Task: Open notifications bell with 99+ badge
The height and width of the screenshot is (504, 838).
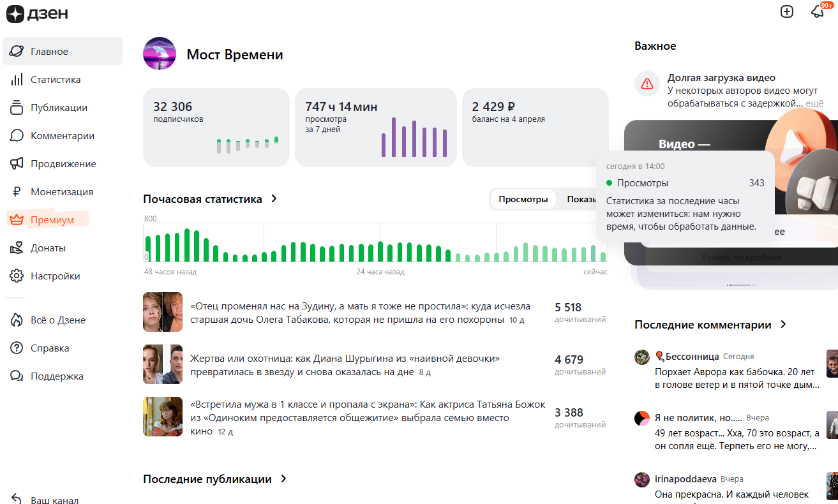Action: (818, 11)
